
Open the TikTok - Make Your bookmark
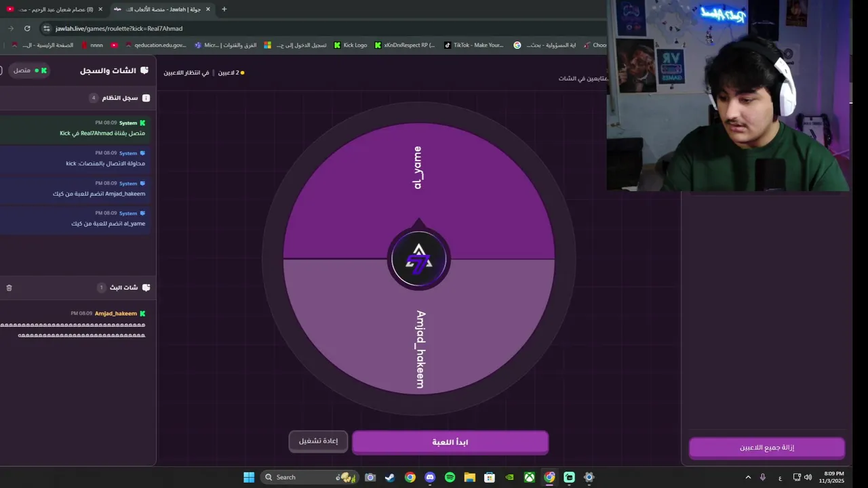474,45
